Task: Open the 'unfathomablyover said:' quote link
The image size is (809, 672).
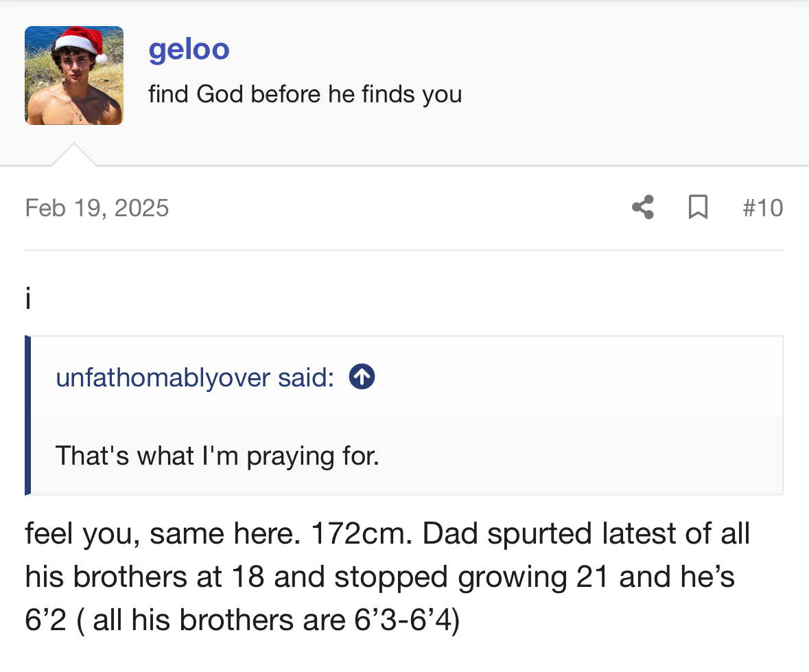Action: tap(195, 378)
